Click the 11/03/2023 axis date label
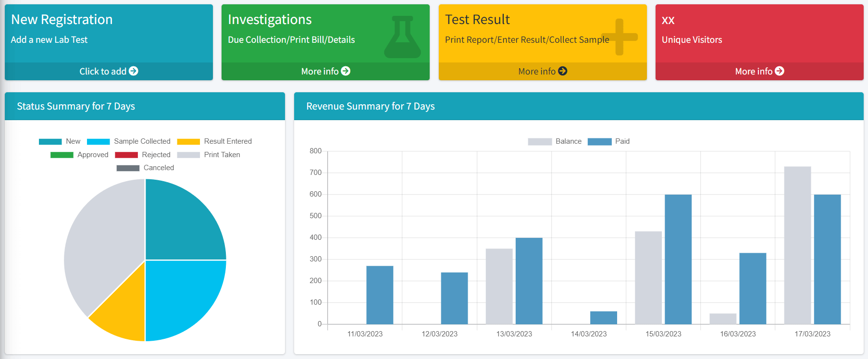The image size is (868, 359). [365, 334]
